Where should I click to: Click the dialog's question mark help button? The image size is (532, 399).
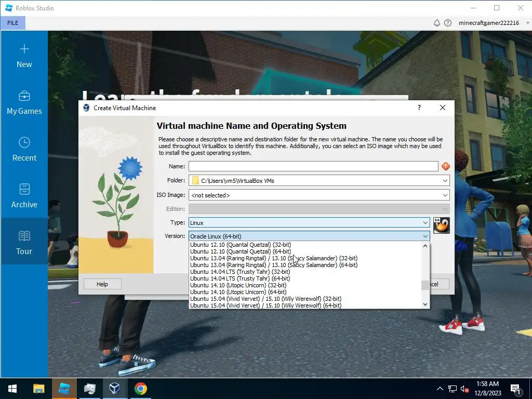point(419,108)
